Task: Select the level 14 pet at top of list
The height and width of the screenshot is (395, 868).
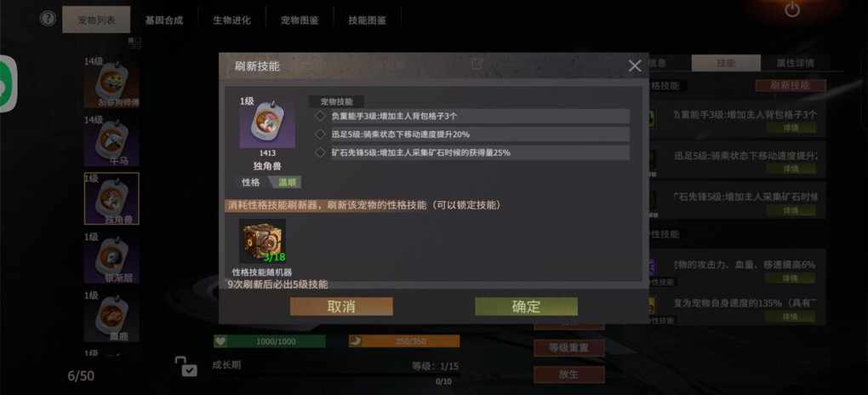Action: click(x=111, y=83)
